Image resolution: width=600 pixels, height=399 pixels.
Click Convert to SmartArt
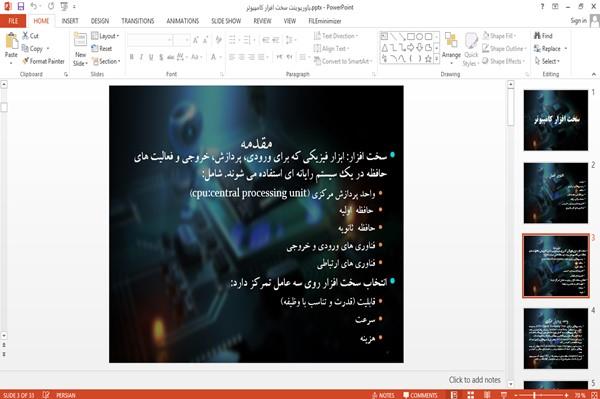[x=342, y=61]
